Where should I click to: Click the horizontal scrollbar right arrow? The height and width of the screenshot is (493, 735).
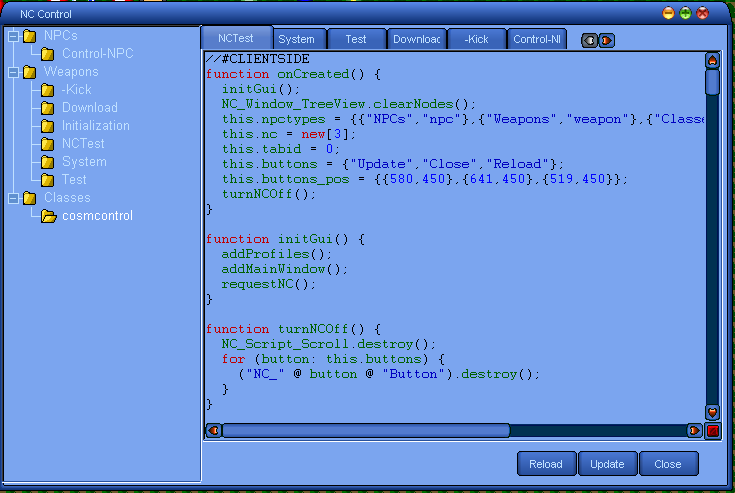pos(694,431)
